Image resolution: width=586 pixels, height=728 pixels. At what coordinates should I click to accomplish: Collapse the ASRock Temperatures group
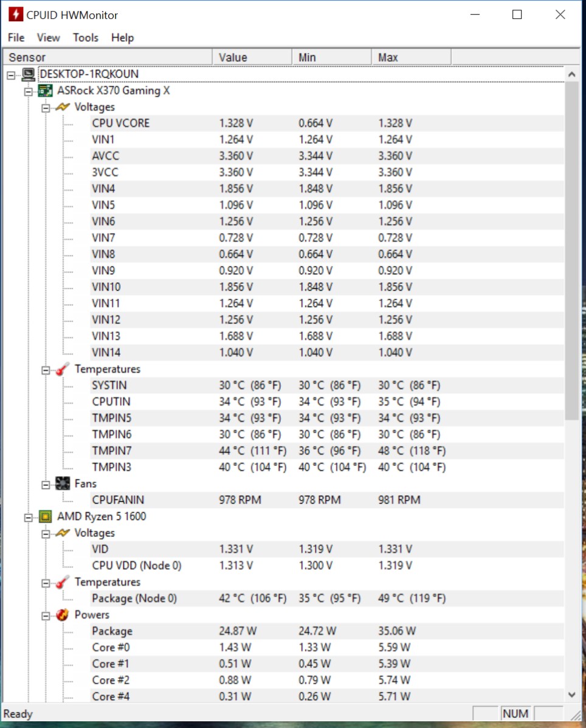[46, 370]
